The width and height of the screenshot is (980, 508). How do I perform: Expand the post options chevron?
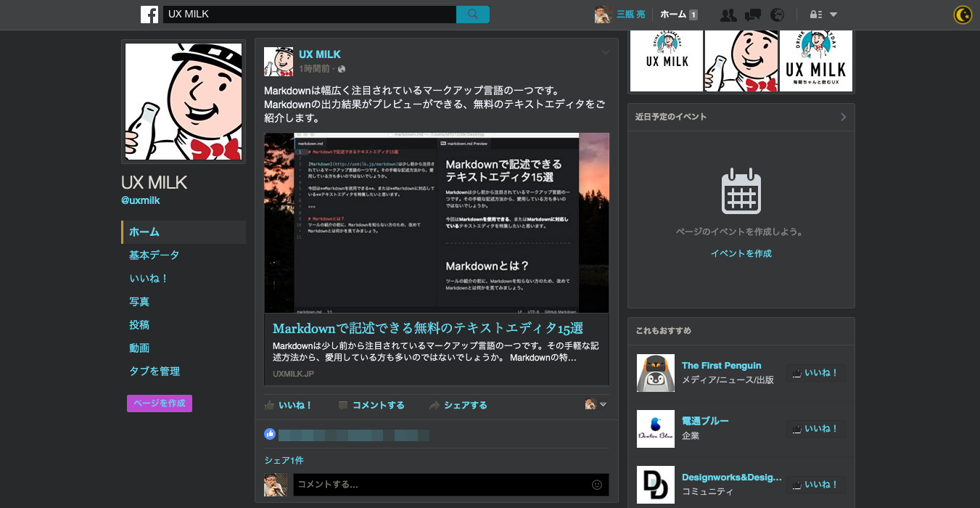605,53
